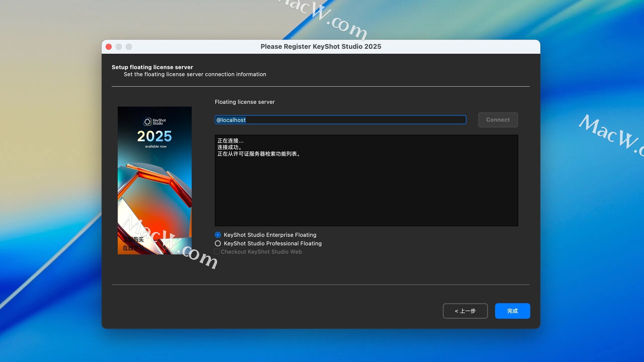This screenshot has width=644, height=362.
Task: Go back with the 上一步 button
Action: click(x=465, y=311)
